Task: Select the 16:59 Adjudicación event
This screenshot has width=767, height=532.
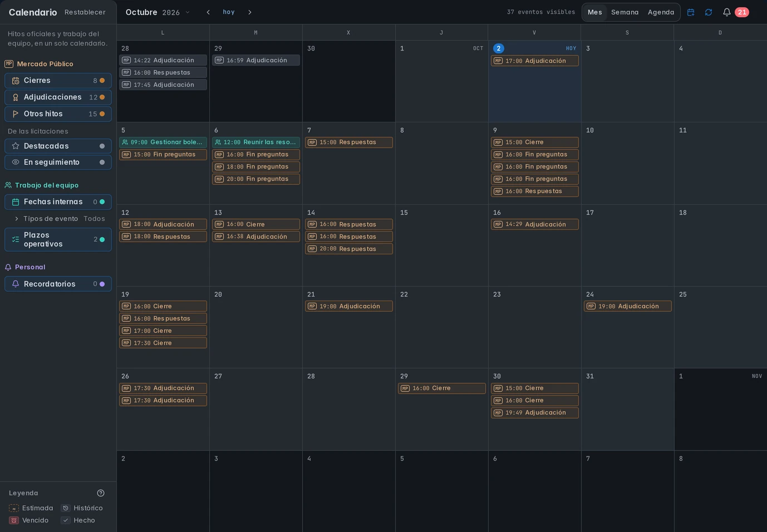Action: (x=256, y=60)
